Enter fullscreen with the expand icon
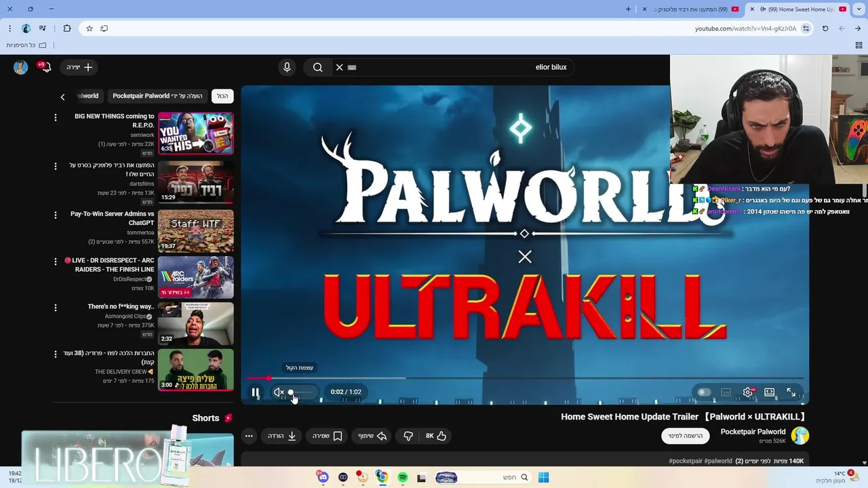This screenshot has height=488, width=868. coord(791,392)
